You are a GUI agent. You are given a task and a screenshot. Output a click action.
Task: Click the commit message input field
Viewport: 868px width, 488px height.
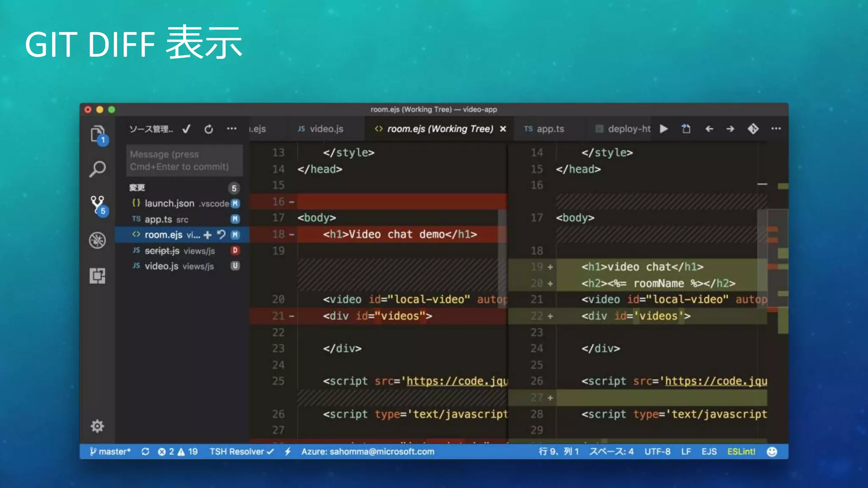point(184,161)
